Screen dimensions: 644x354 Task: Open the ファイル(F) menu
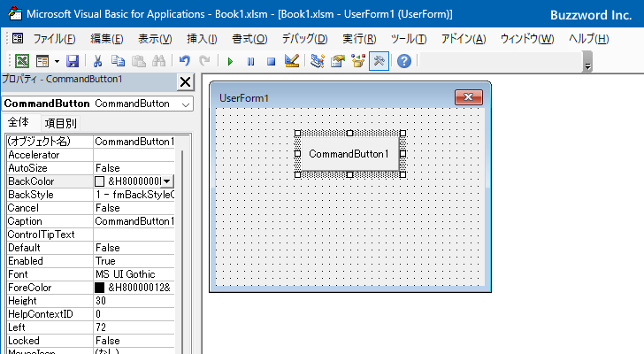click(54, 39)
